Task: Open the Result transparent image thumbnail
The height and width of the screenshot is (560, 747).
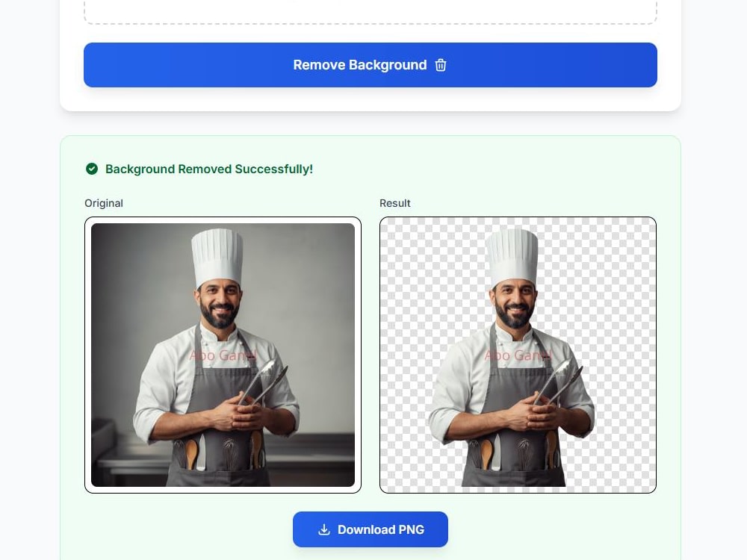Action: click(518, 355)
